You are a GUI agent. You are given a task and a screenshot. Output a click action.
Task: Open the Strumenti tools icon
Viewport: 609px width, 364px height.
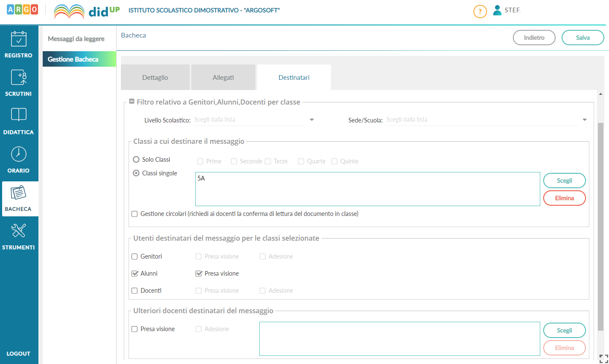(x=18, y=231)
